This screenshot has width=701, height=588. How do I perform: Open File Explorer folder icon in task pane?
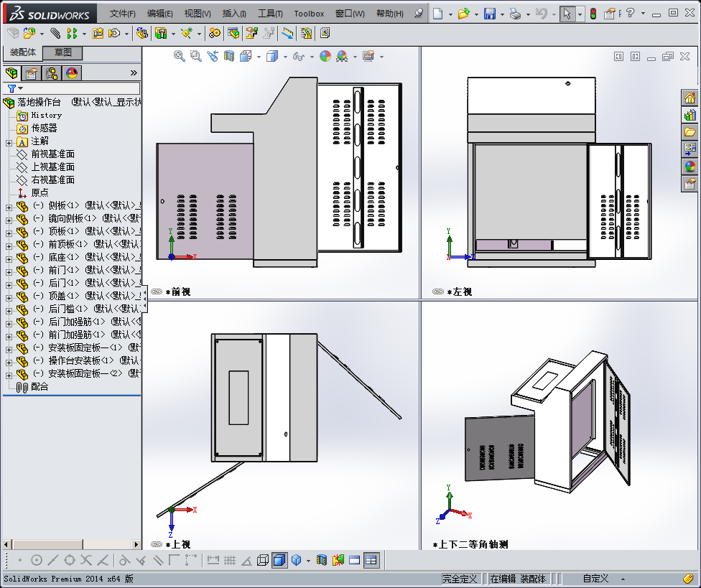690,132
